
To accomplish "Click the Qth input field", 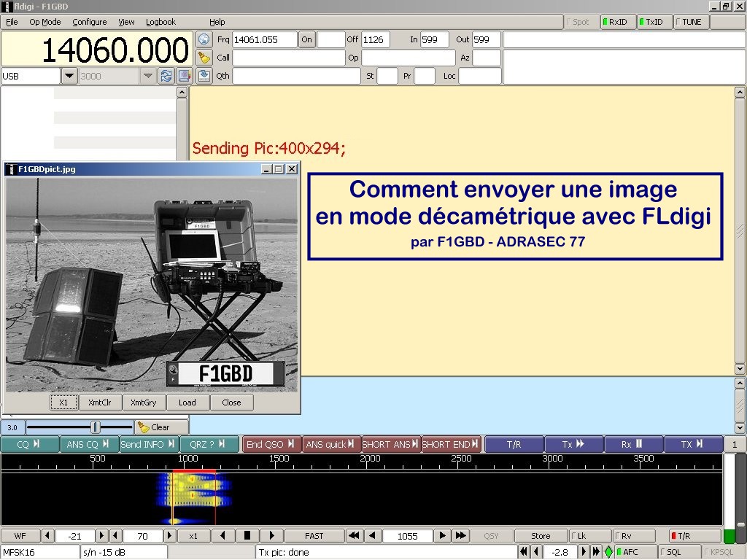I will pos(296,76).
